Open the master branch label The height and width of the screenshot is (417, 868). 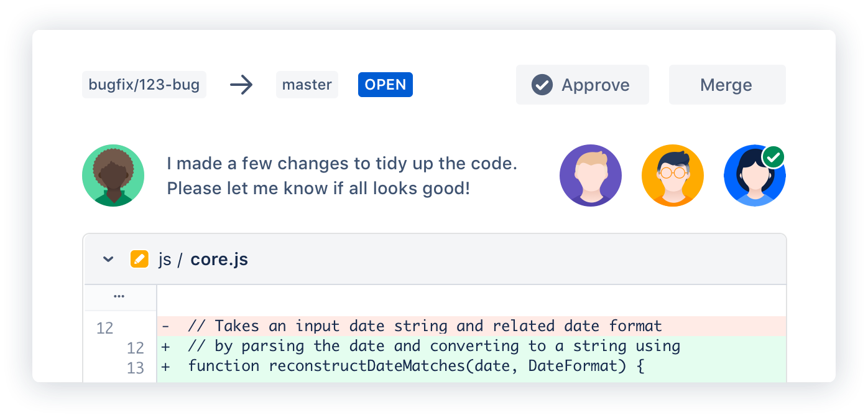click(x=307, y=85)
